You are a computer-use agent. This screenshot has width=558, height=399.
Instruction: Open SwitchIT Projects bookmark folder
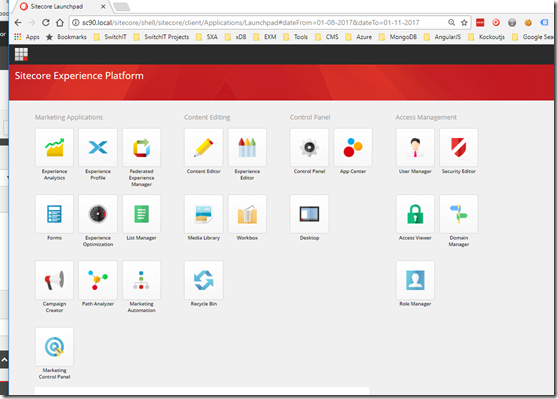tap(161, 37)
